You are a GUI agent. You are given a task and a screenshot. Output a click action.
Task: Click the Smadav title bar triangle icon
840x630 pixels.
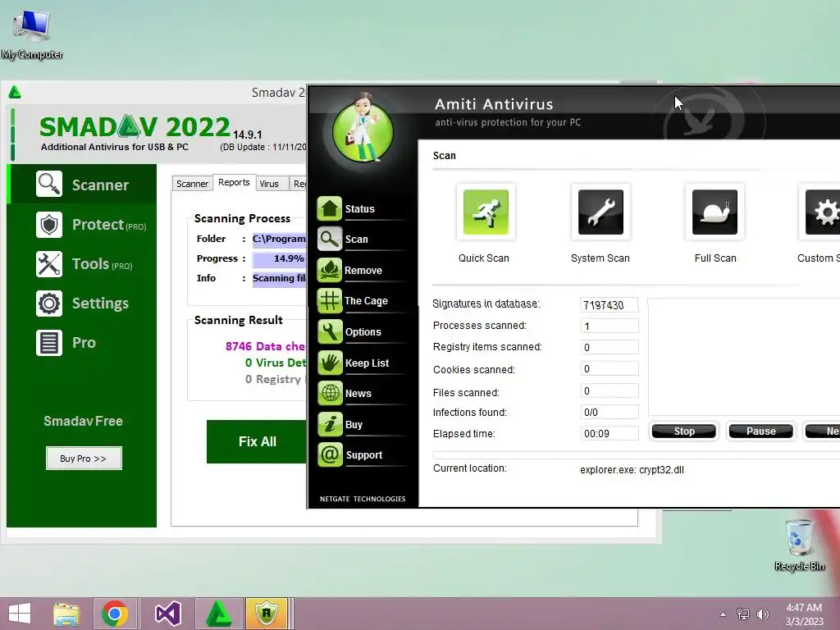click(15, 93)
